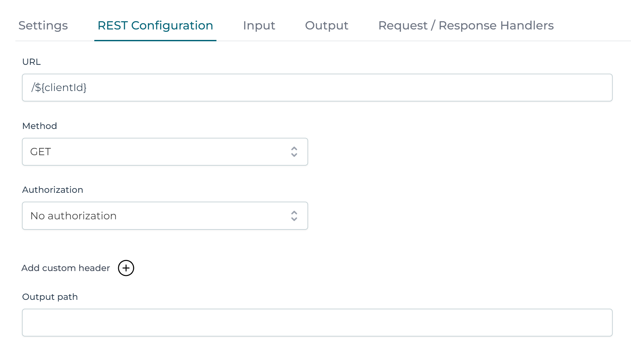Screen dimensions: 631x364
Task: Click into the URL input field
Action: click(317, 88)
